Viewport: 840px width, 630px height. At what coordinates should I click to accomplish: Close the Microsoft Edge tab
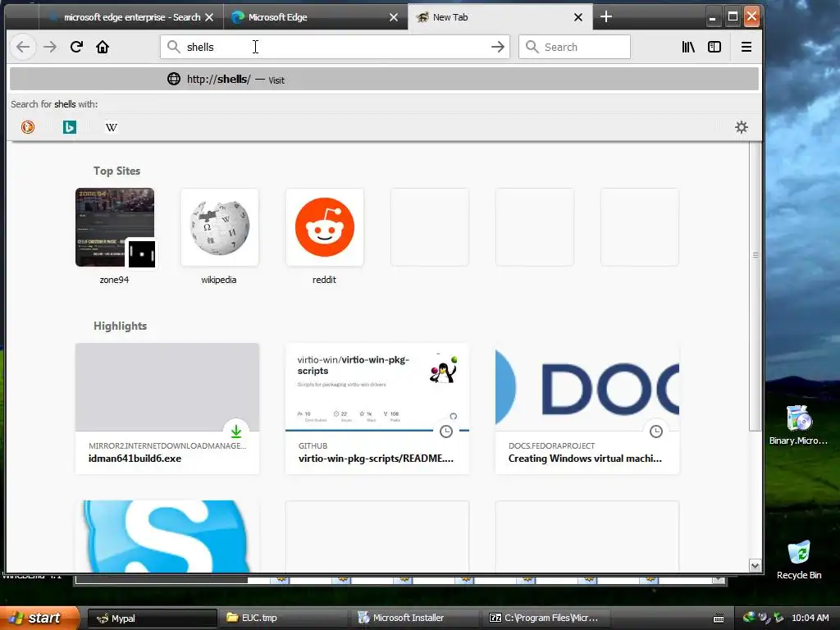pyautogui.click(x=394, y=17)
